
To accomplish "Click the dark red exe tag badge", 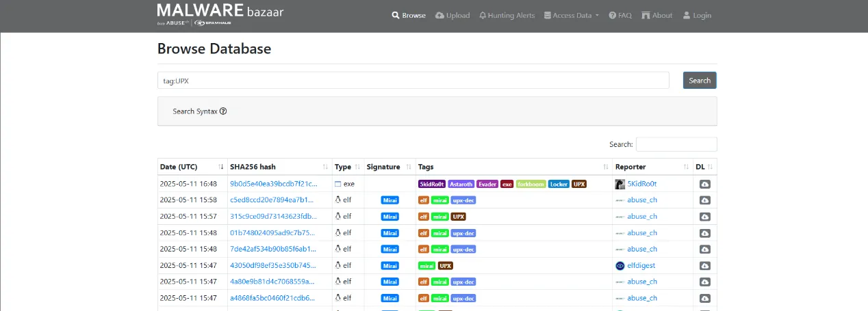I will [x=507, y=184].
